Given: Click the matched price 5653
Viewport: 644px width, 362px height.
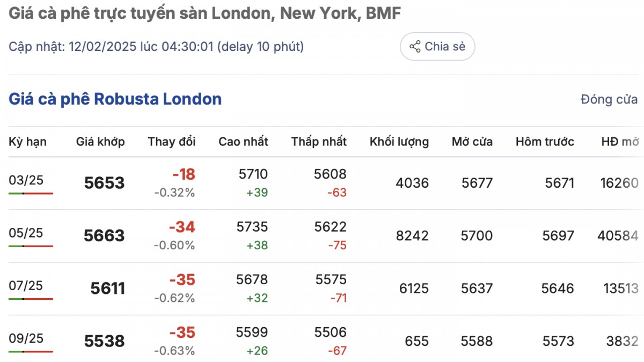Looking at the screenshot, I should click(104, 183).
